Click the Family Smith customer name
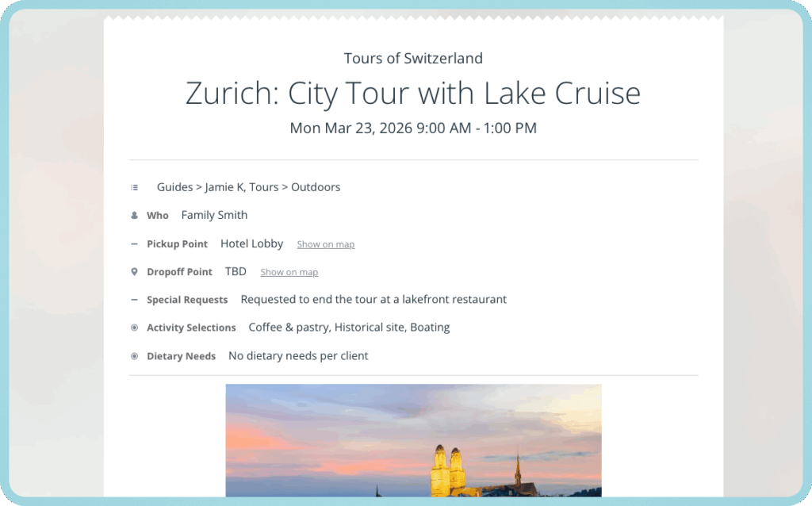This screenshot has height=506, width=812. point(214,215)
